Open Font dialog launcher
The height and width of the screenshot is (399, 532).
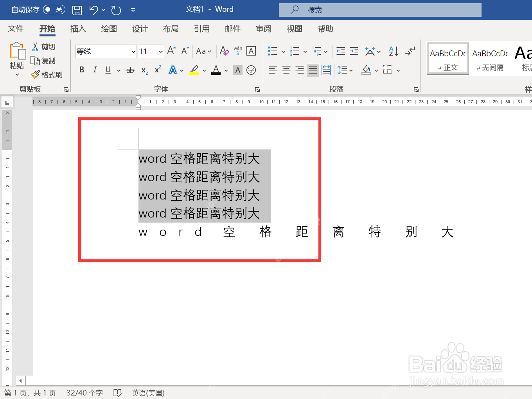pyautogui.click(x=257, y=90)
